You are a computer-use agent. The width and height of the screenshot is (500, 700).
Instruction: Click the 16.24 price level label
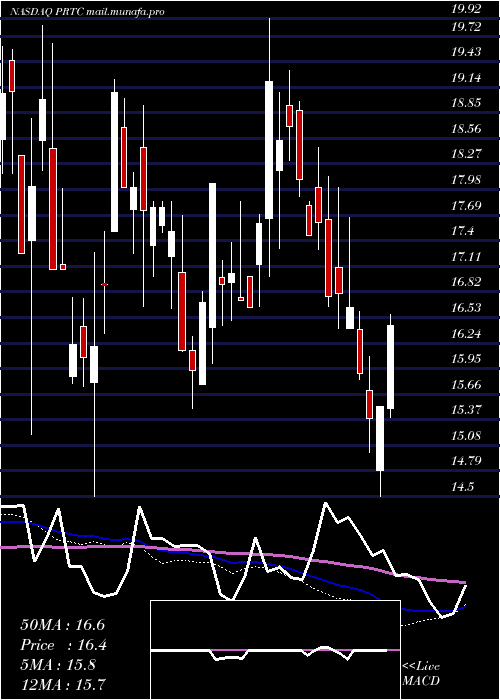466,333
